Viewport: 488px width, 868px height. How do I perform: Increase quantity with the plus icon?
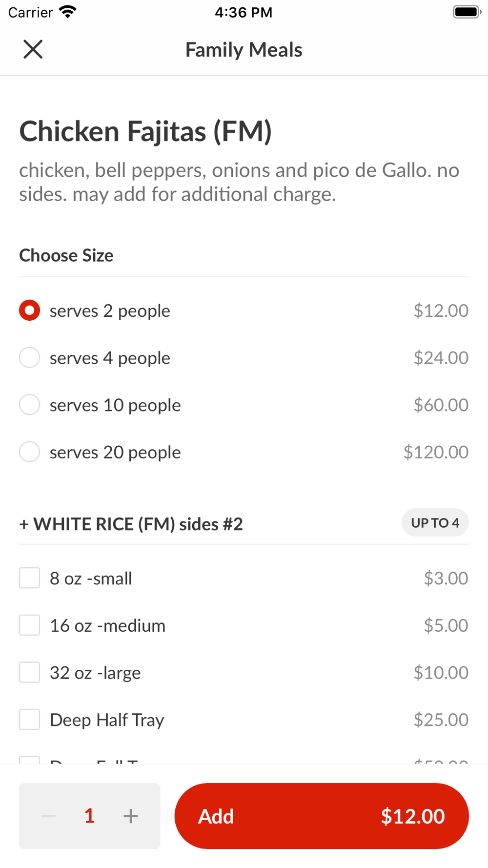[x=130, y=816]
